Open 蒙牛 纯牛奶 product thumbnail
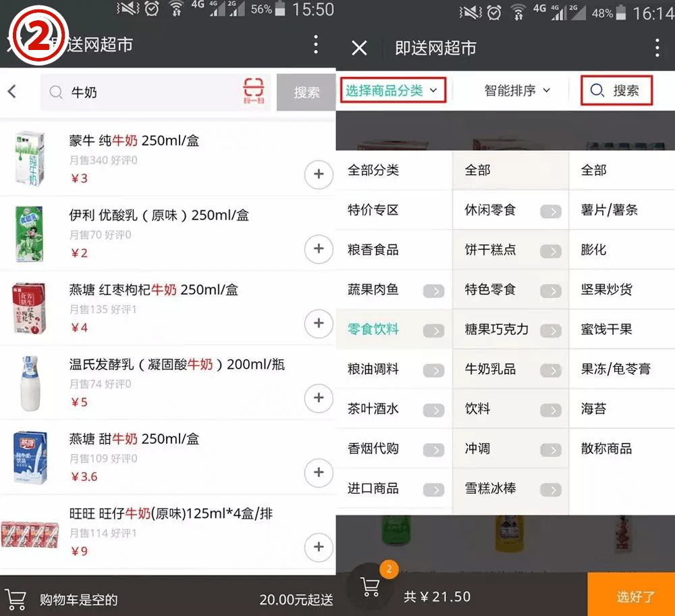The height and width of the screenshot is (616, 675). click(x=29, y=159)
